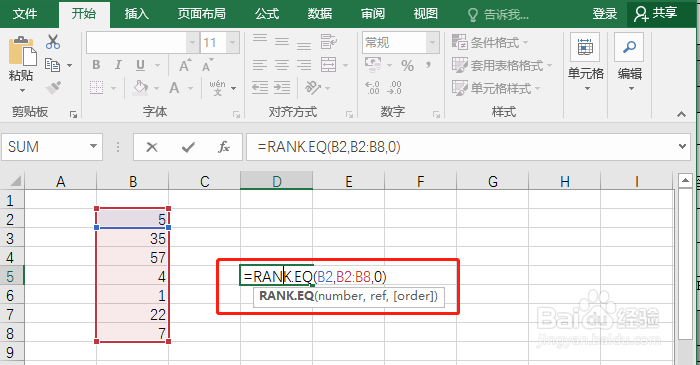Align text right icon

(x=304, y=65)
